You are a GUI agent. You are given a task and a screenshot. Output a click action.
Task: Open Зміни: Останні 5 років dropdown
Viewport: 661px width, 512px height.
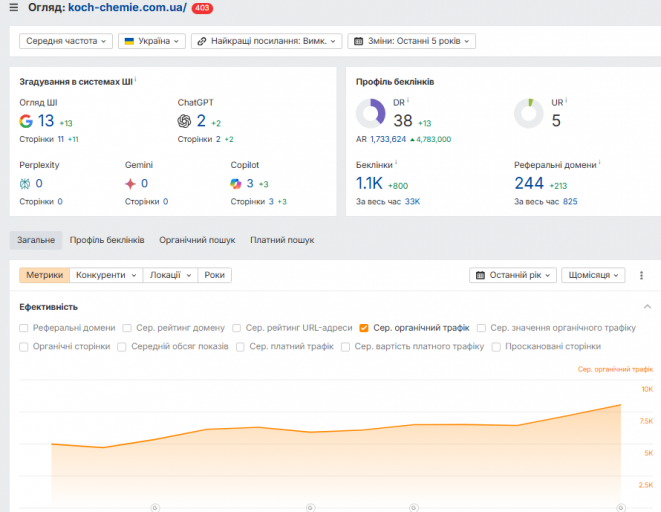(411, 41)
